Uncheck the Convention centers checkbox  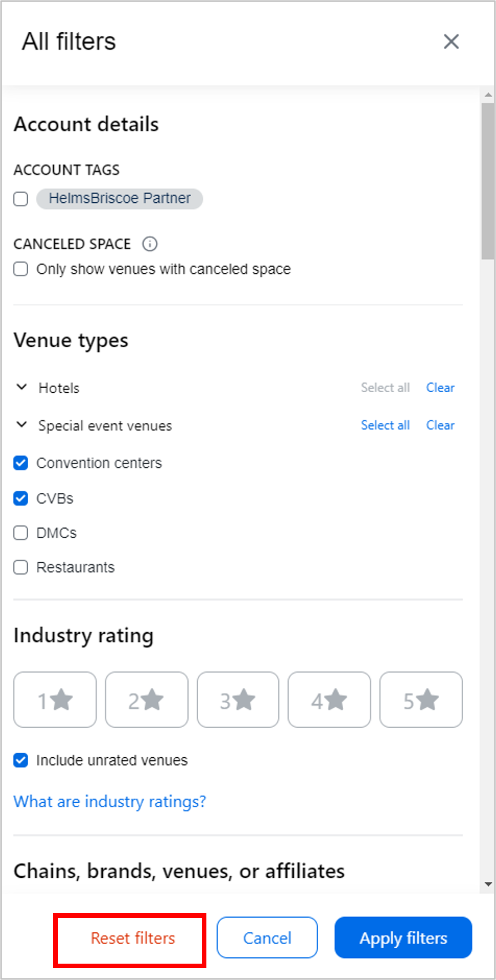pyautogui.click(x=20, y=463)
